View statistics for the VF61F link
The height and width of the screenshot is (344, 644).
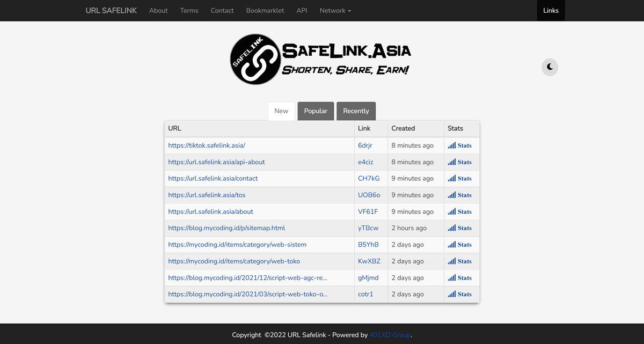click(460, 211)
